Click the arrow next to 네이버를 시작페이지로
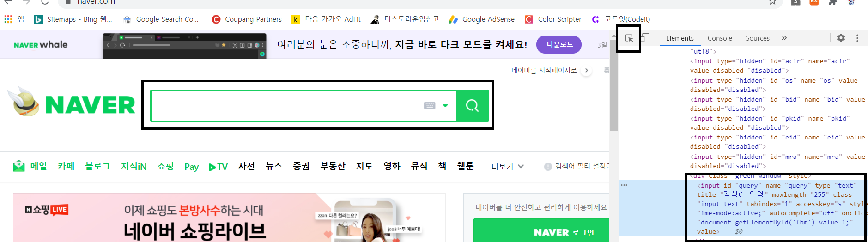This screenshot has width=868, height=242. (x=587, y=71)
